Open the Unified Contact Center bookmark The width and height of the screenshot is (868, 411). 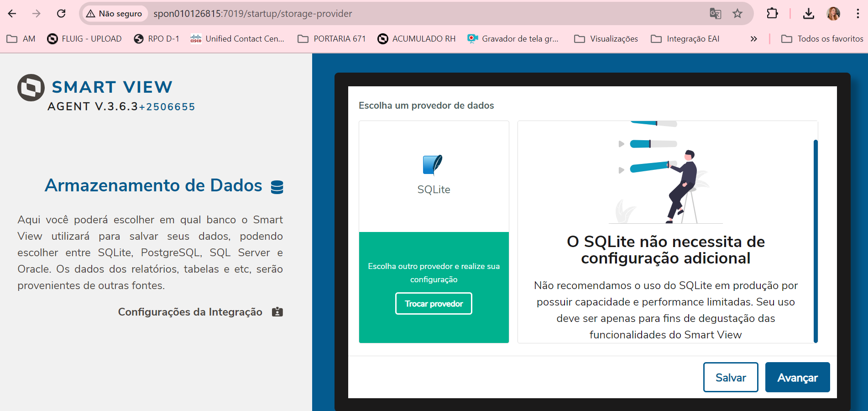click(238, 39)
